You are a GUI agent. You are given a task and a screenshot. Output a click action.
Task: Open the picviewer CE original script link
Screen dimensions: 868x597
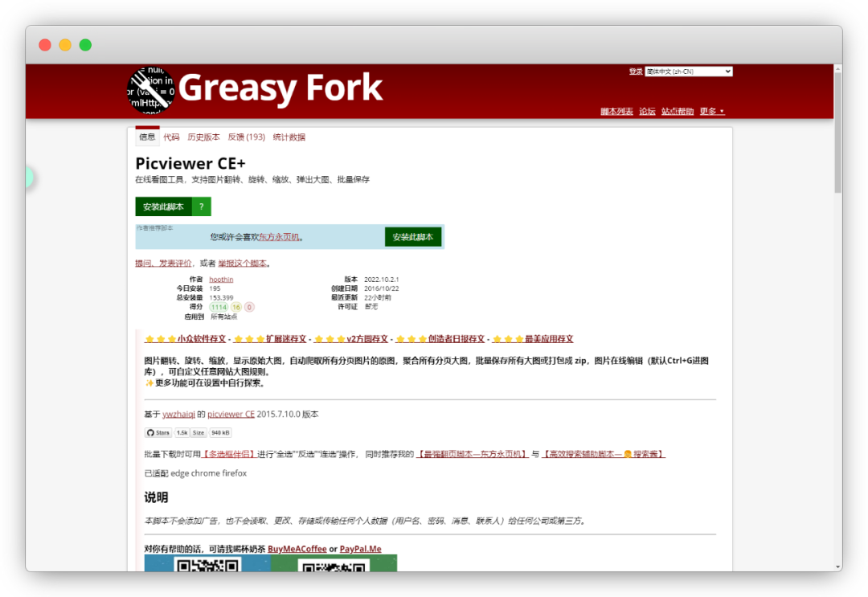coord(231,414)
